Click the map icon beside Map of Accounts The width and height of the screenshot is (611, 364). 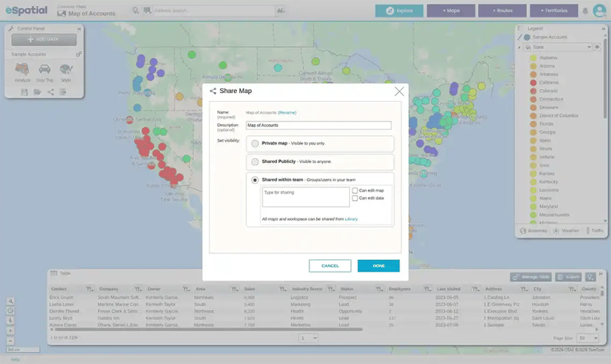point(61,14)
